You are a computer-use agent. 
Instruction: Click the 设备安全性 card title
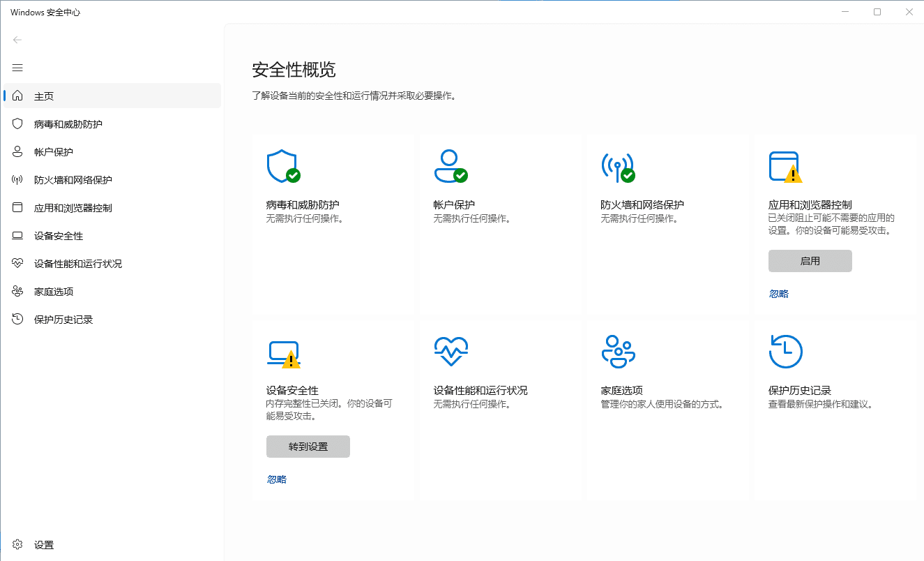(x=292, y=391)
